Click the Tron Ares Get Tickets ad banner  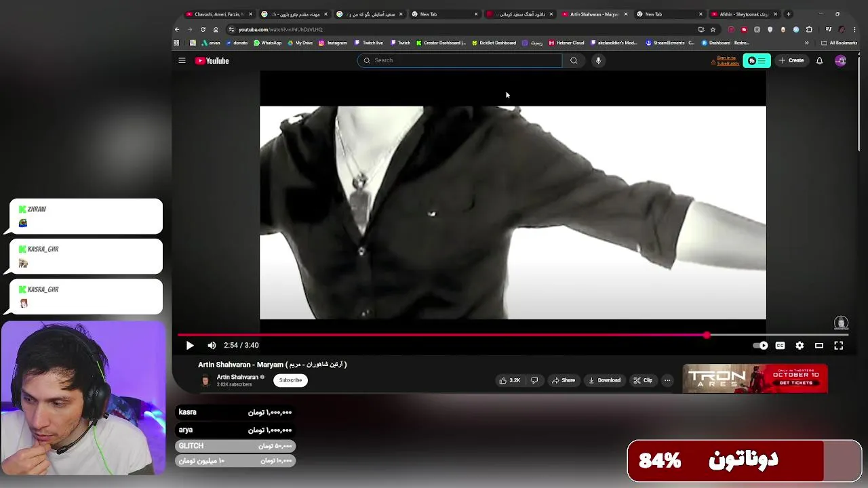tap(755, 379)
